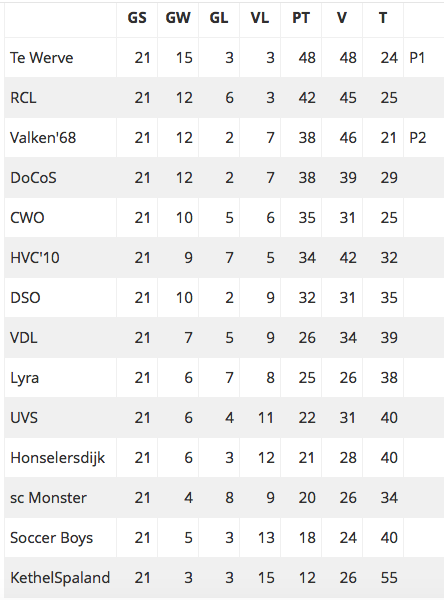444x600 pixels.
Task: Click the Honselersdijk team name
Action: point(57,458)
